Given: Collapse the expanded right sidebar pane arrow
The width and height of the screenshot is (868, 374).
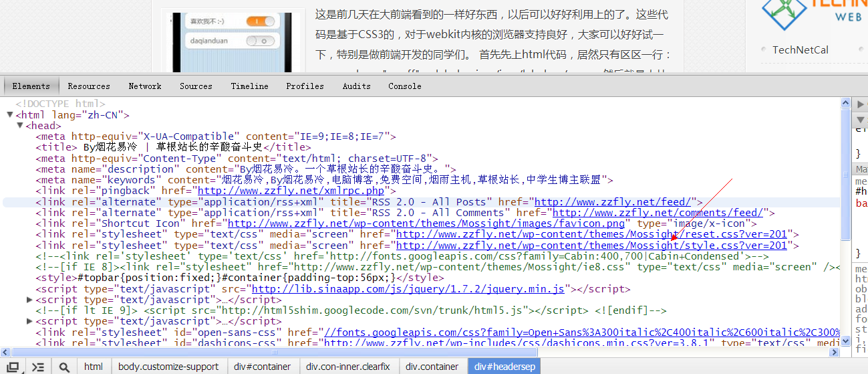Looking at the screenshot, I should [x=861, y=120].
